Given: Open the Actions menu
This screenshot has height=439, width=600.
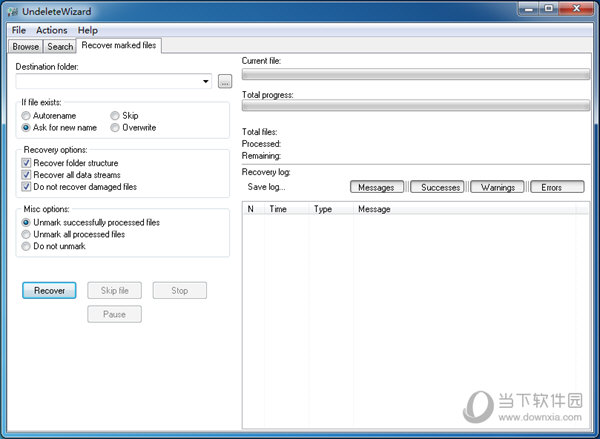Looking at the screenshot, I should (52, 30).
